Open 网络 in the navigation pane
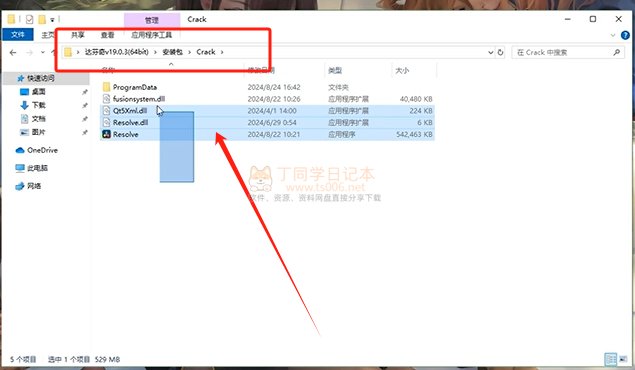Screen dimensions: 635x370 34,186
